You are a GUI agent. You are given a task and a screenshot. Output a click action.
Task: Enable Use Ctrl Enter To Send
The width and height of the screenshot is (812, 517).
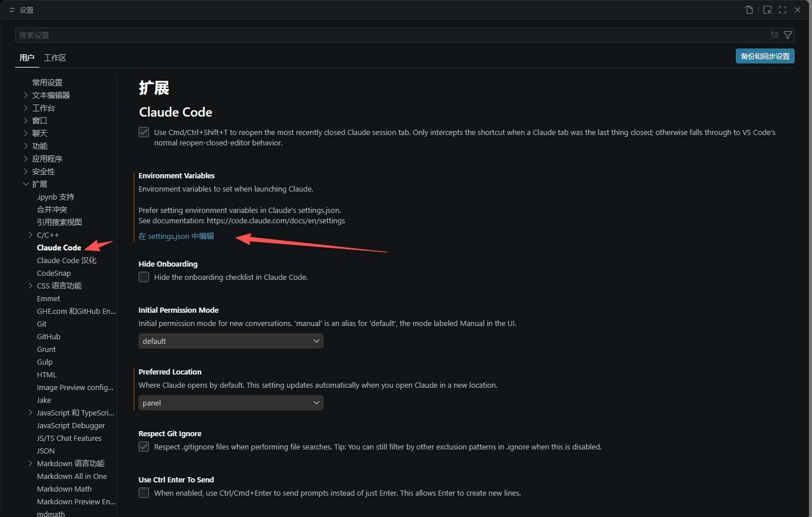point(144,493)
